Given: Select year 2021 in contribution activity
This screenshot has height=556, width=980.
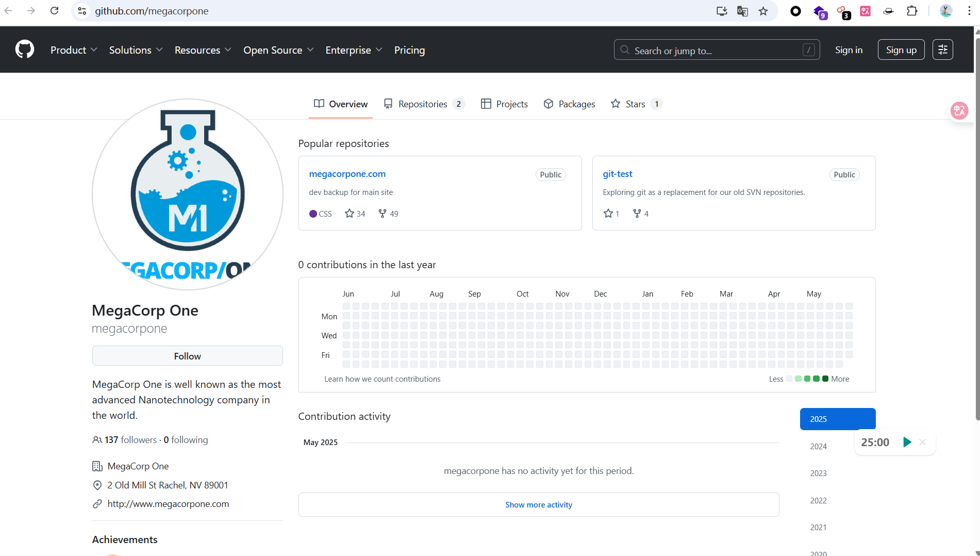Looking at the screenshot, I should coord(819,527).
